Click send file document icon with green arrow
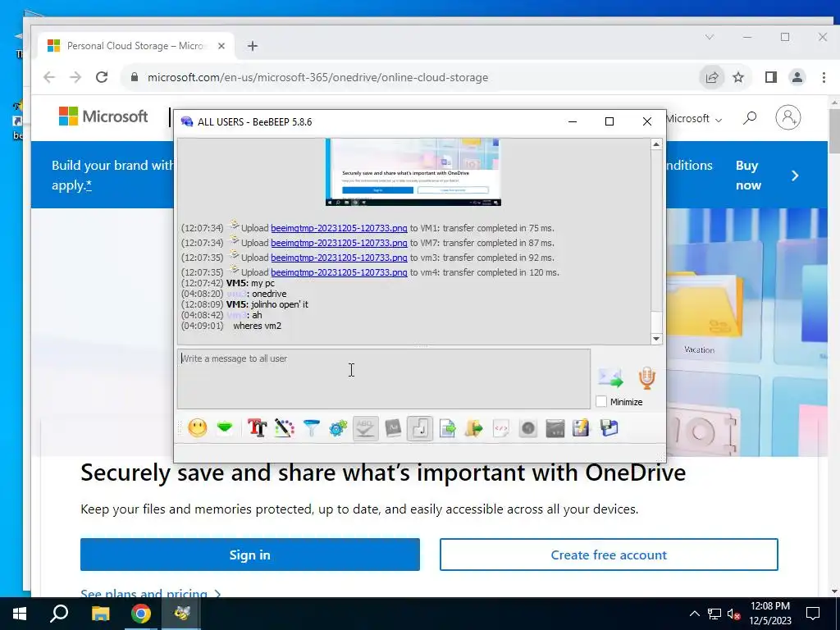The width and height of the screenshot is (840, 630). [x=447, y=428]
